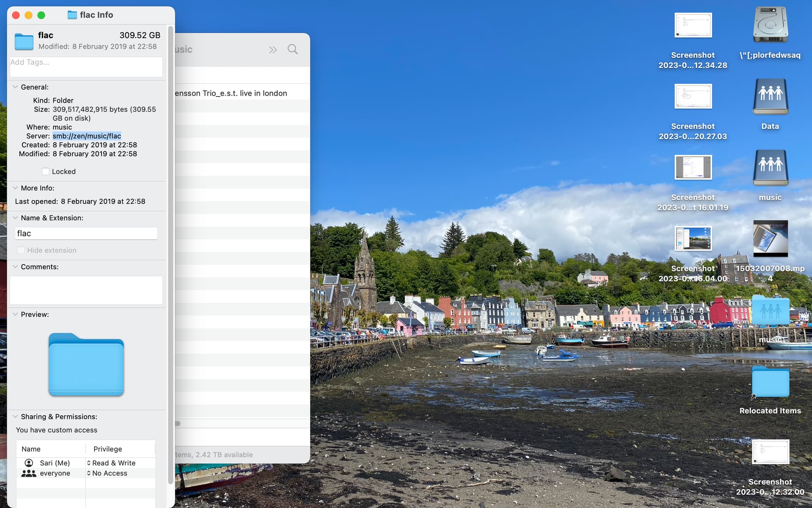Open Screenshot 2023-0...12.34.28 file
Image resolution: width=812 pixels, height=508 pixels.
693,26
